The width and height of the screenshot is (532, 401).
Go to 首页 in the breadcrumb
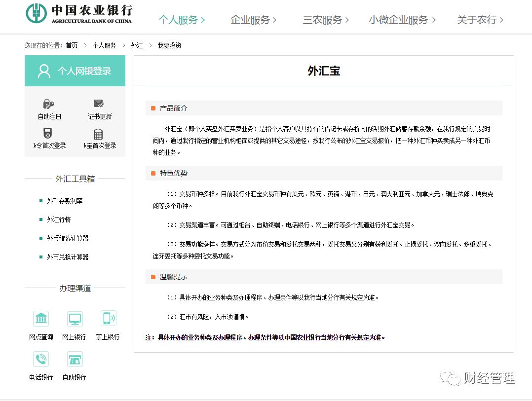point(72,45)
